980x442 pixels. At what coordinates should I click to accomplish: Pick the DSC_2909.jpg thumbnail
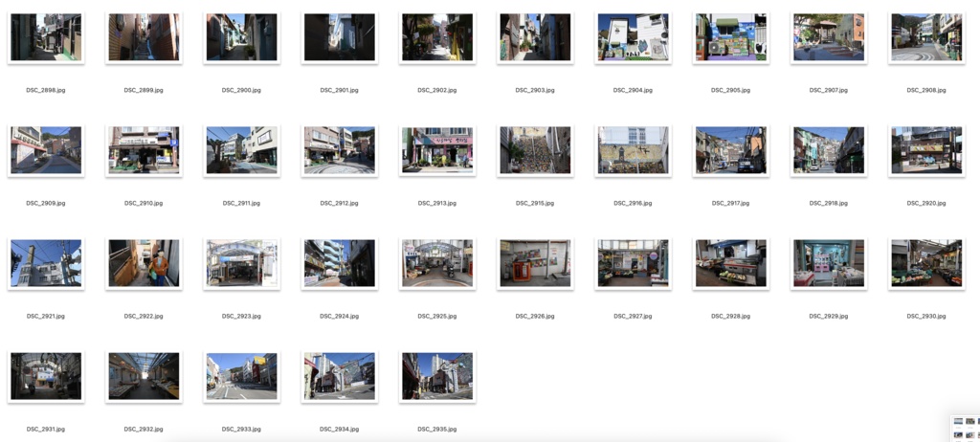[x=46, y=150]
